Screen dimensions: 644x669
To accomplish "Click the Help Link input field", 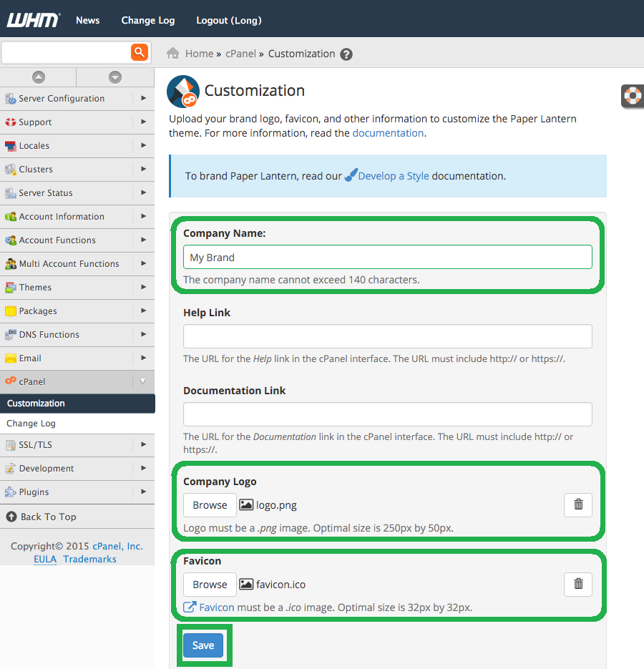I will tap(387, 336).
